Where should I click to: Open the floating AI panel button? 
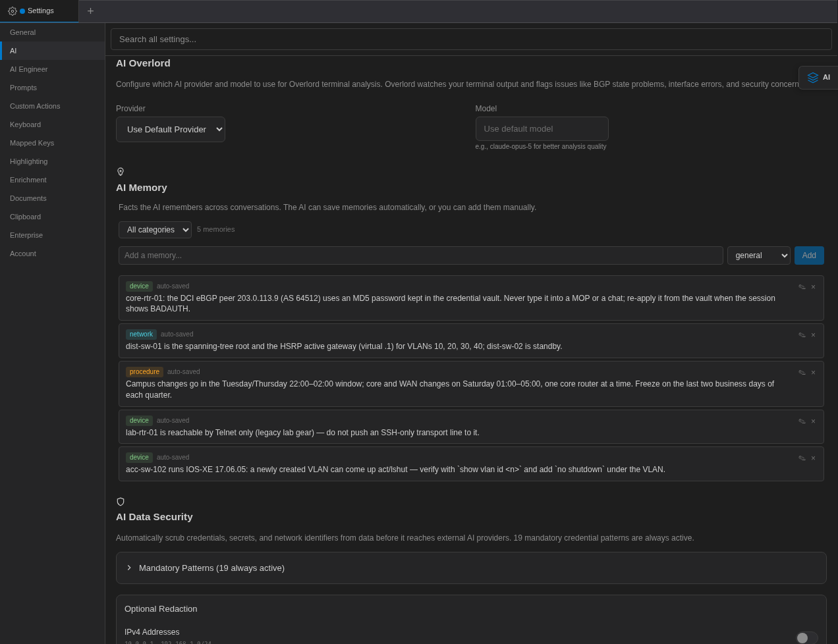[x=818, y=77]
